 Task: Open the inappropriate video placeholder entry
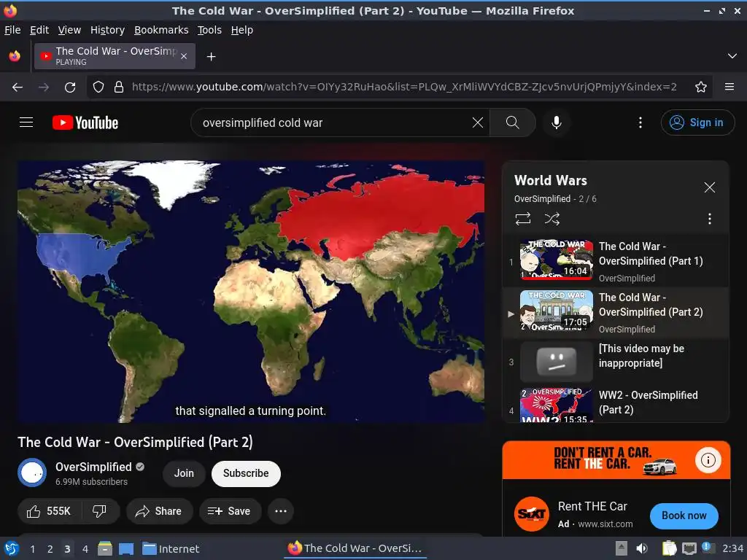tap(616, 362)
